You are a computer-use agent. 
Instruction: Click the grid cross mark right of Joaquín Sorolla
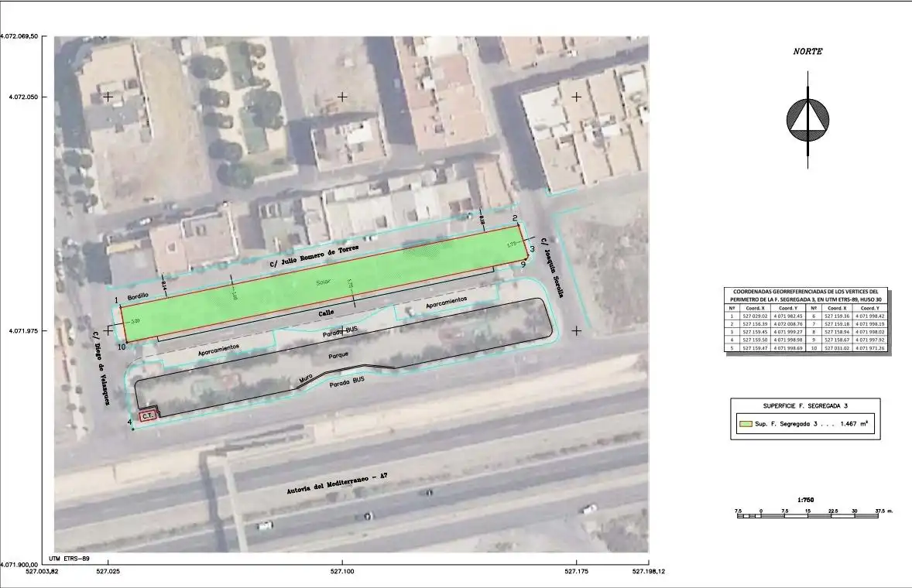577,330
